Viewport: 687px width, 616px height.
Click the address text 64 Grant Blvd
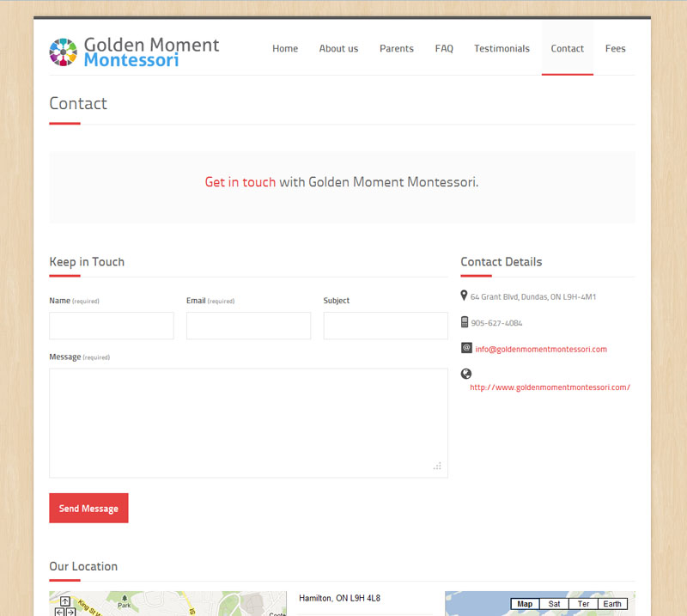(x=533, y=296)
